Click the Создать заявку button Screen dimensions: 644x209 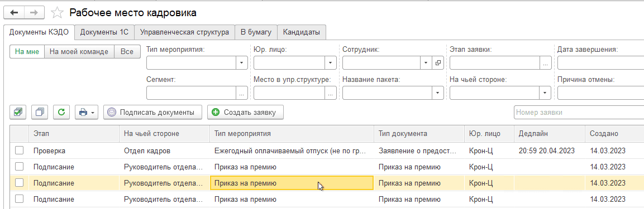[245, 112]
